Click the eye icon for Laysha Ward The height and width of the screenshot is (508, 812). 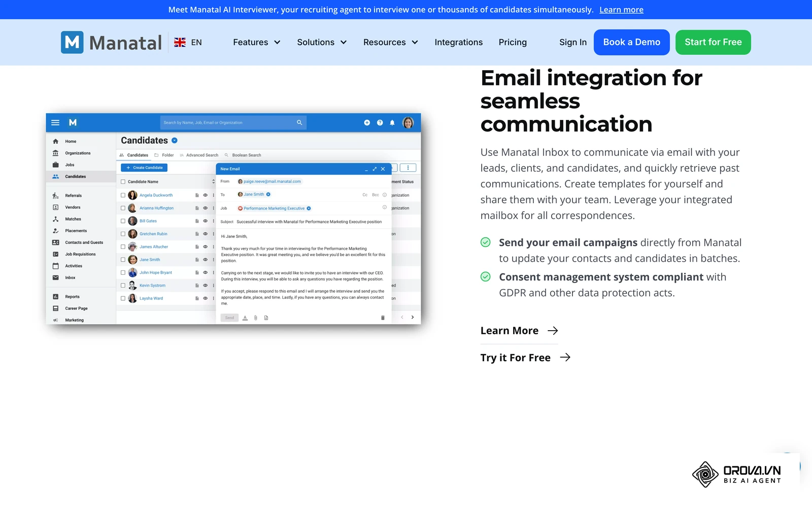point(206,298)
